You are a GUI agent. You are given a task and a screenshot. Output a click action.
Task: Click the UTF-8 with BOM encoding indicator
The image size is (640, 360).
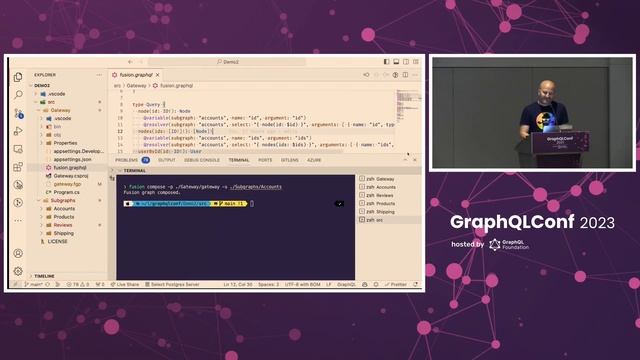(303, 284)
